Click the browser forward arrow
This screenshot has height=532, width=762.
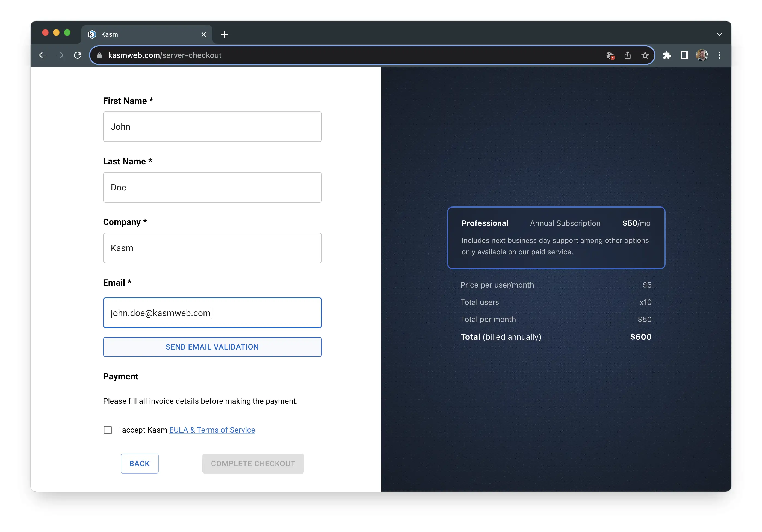coord(60,55)
